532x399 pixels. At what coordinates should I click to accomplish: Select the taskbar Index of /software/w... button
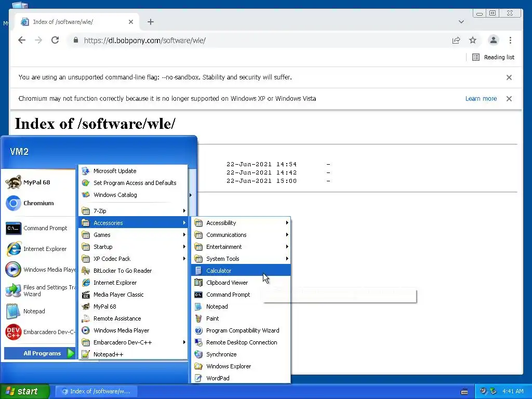click(x=96, y=391)
